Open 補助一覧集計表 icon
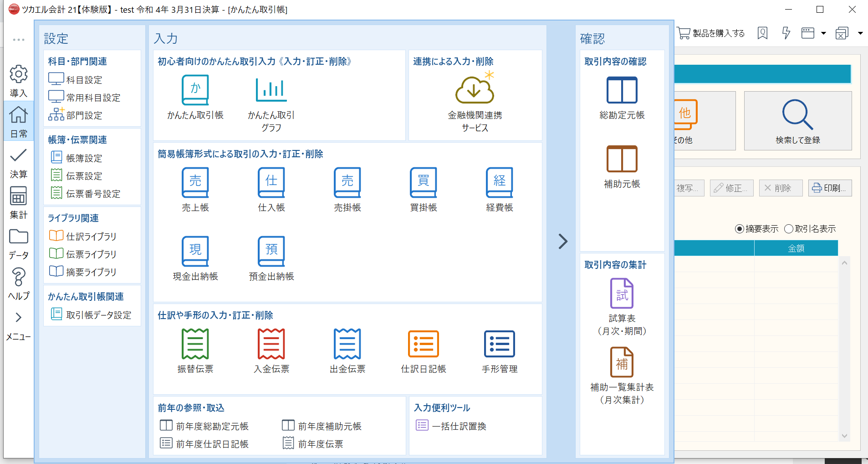 (x=622, y=362)
